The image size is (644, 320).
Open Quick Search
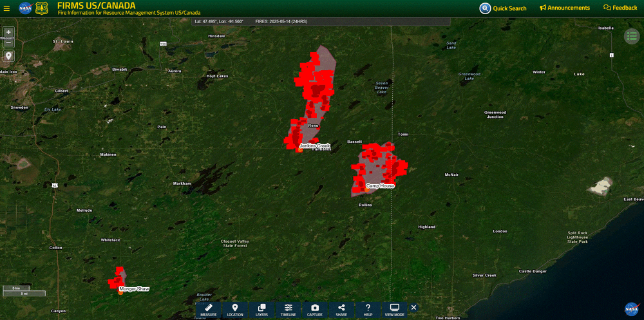(503, 8)
